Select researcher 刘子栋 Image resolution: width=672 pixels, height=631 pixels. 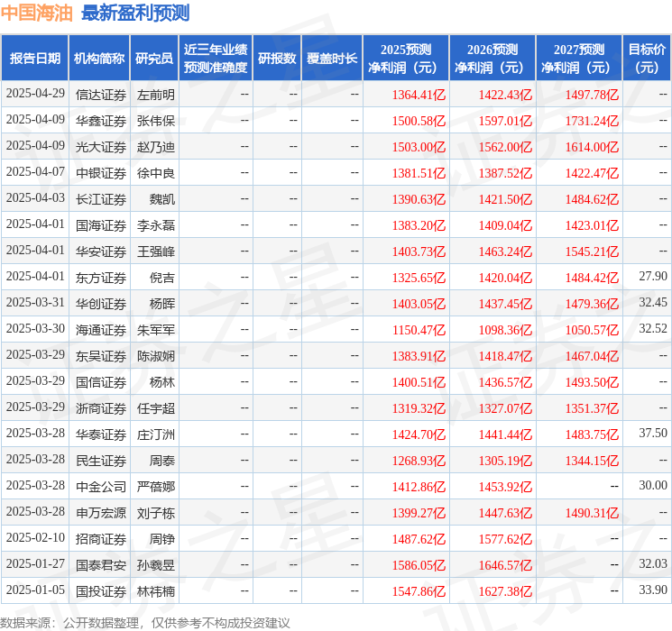tap(156, 513)
